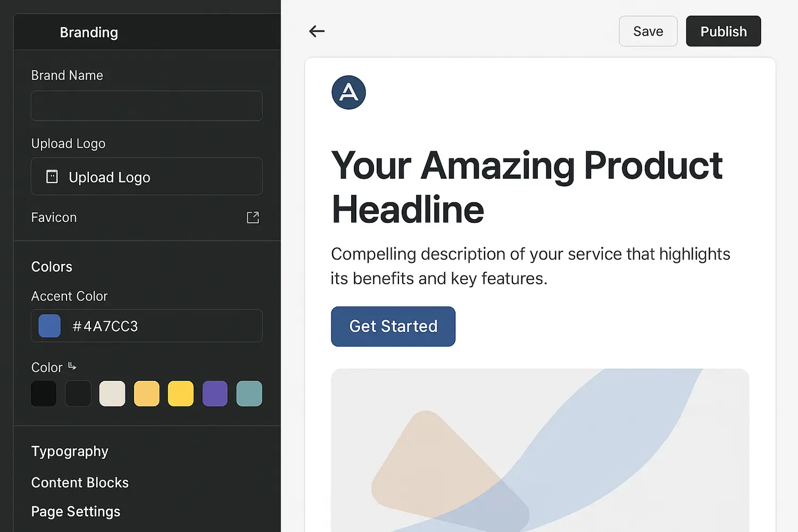
Task: Select the light orange color swatch
Action: click(x=147, y=394)
